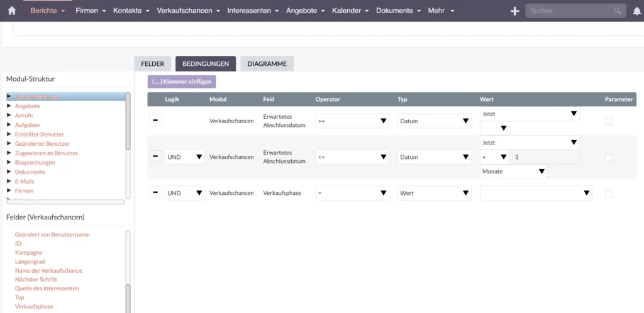Image resolution: width=644 pixels, height=313 pixels.
Task: Select the 'Längengrad' field link
Action: click(x=30, y=261)
